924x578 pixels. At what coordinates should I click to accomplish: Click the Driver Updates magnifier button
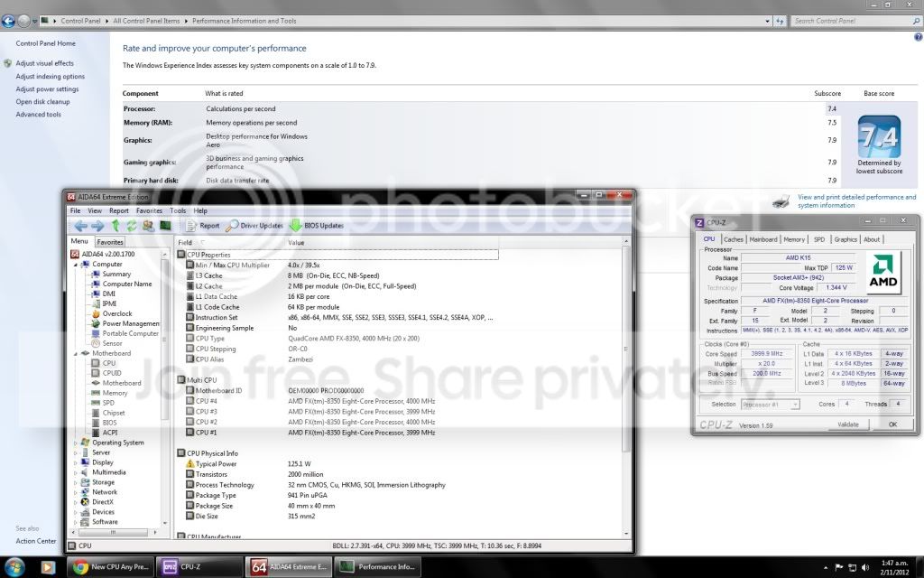[x=254, y=225]
